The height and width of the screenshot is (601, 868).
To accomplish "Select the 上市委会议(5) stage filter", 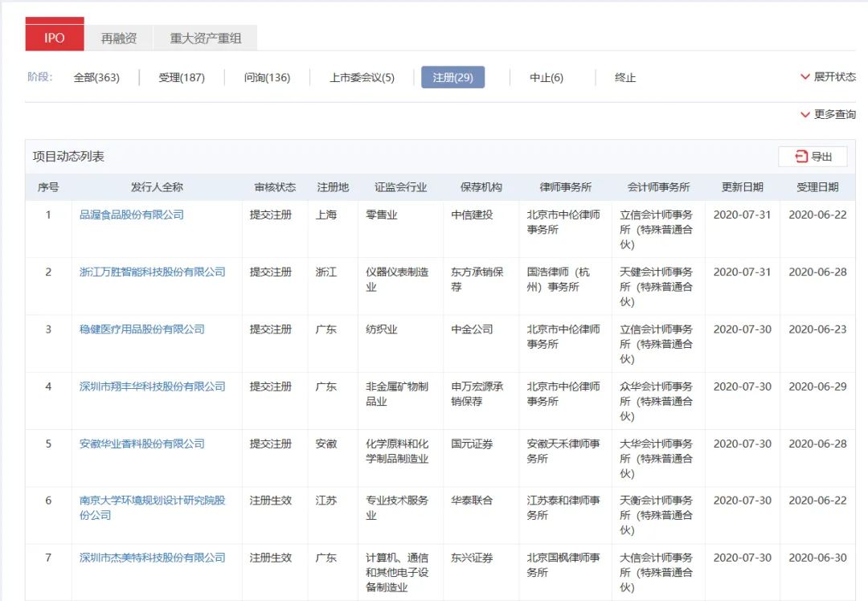I will click(x=362, y=78).
